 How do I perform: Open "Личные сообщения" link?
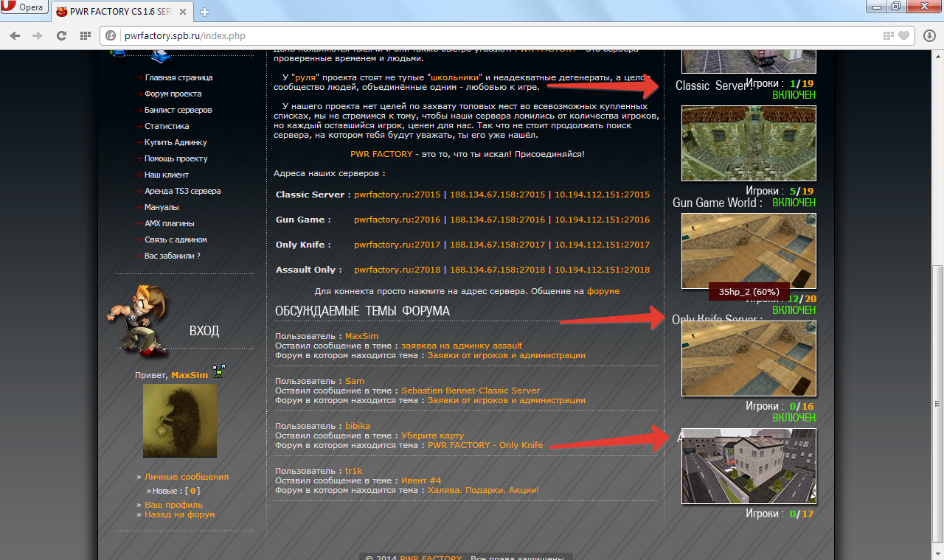click(186, 477)
